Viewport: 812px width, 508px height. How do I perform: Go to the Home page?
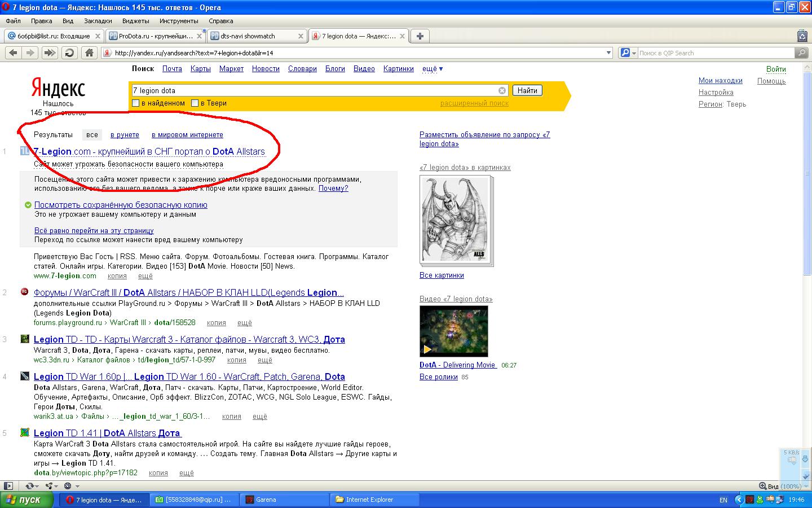[89, 52]
